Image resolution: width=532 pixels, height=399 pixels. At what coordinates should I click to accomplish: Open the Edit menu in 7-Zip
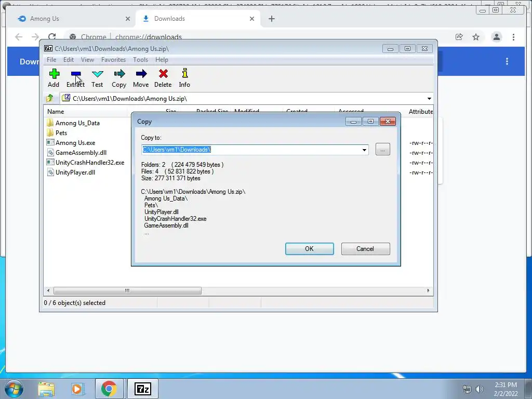click(x=69, y=60)
